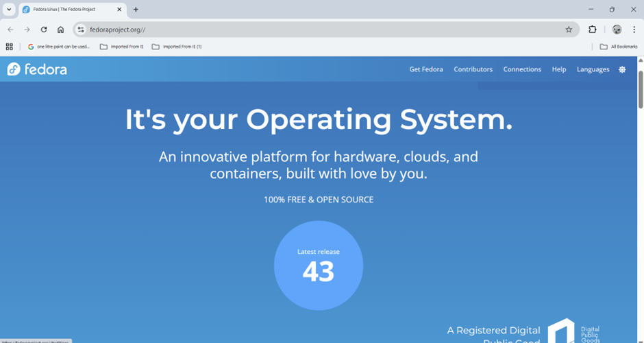
Task: Go to the browser home page
Action: 61,29
